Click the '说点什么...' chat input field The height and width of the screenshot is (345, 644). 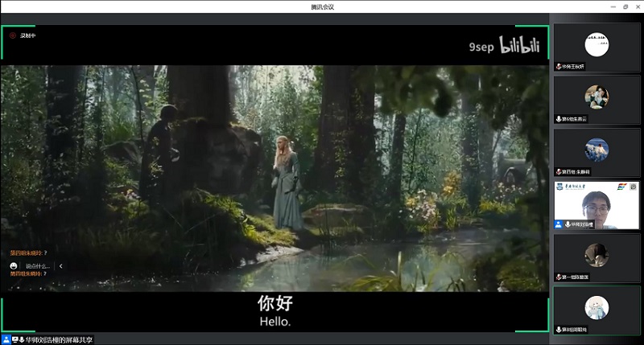pos(37,266)
